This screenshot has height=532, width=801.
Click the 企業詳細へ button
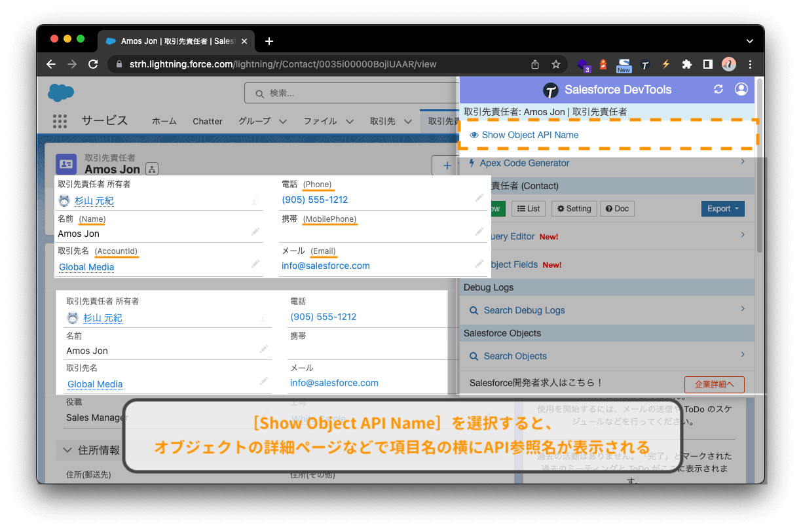coord(714,384)
